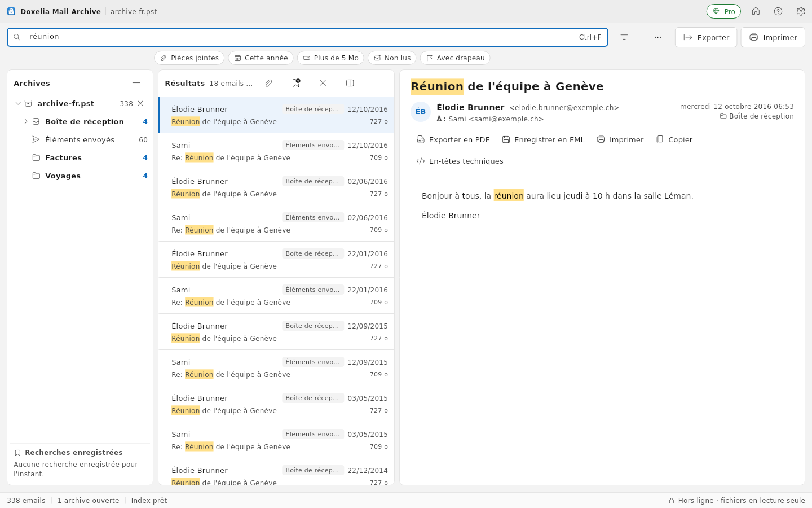Toggle the Cette année filter chip
The height and width of the screenshot is (508, 812).
click(x=261, y=58)
